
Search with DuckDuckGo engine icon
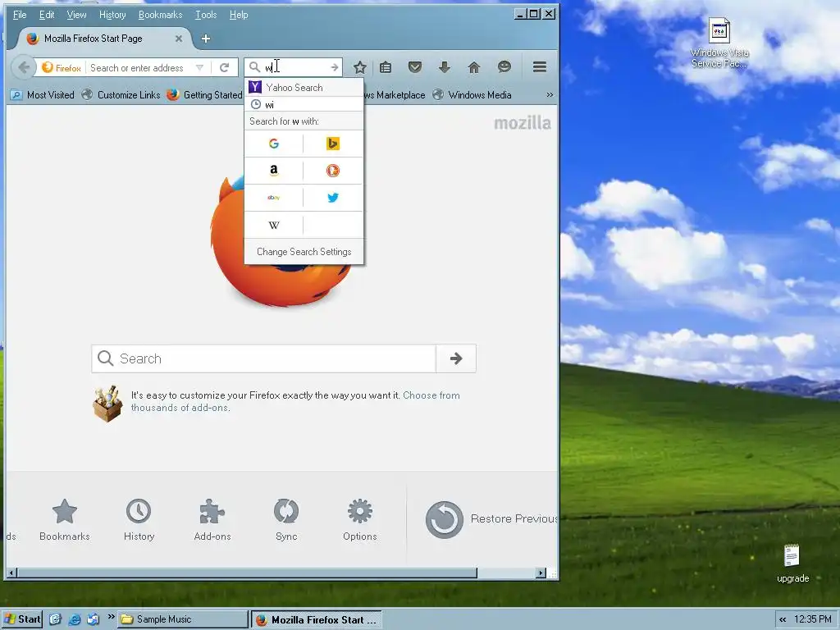tap(333, 171)
